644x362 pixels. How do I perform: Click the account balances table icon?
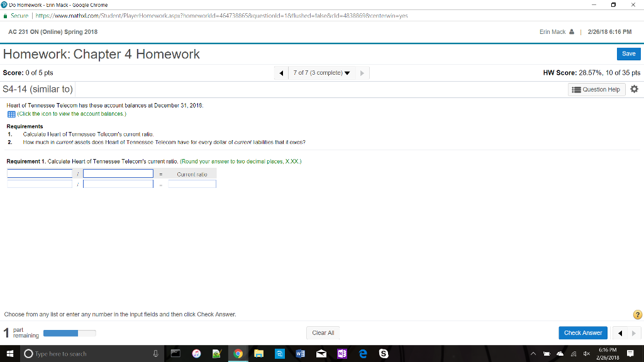11,113
